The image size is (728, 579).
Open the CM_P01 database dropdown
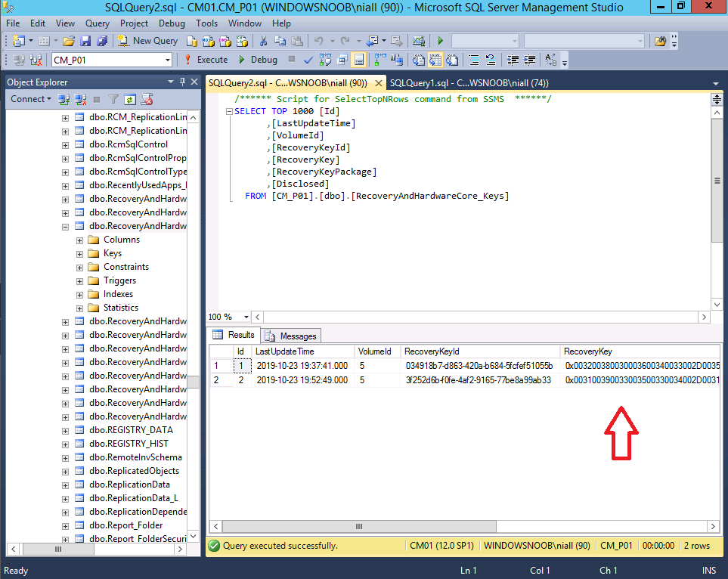coord(168,60)
